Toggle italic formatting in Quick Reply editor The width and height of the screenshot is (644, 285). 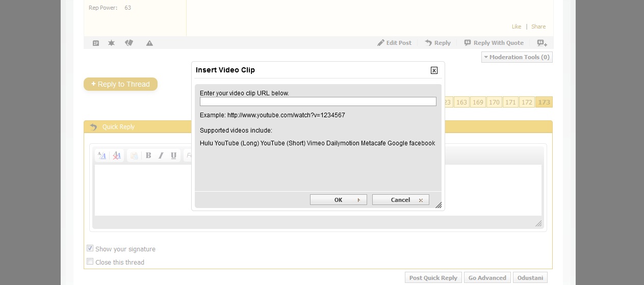pyautogui.click(x=161, y=156)
